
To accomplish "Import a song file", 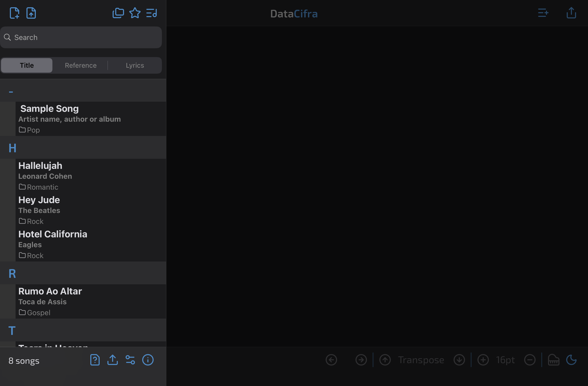I will [31, 13].
